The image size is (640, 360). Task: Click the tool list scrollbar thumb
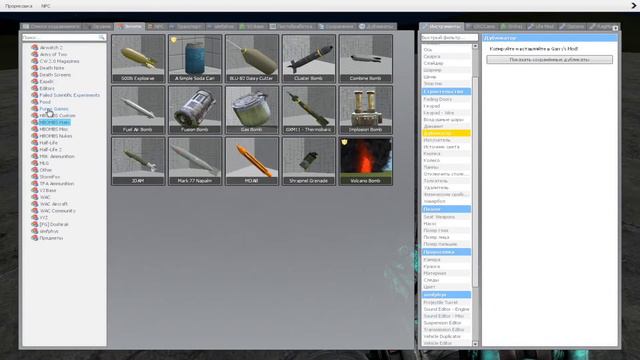475,181
